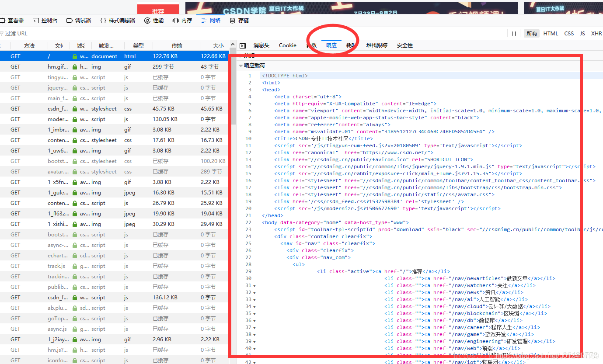Click the lock icon in the hm.js? script row

coord(75,350)
